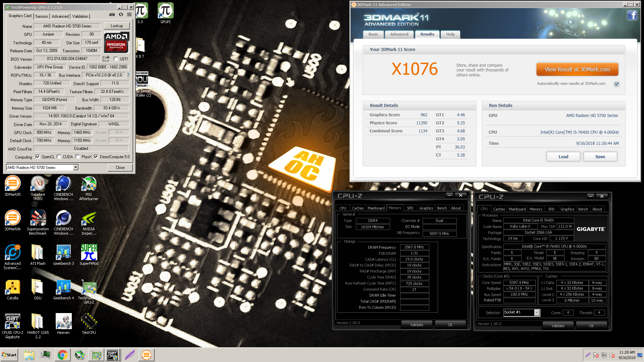This screenshot has width=644, height=362.
Task: Toggle the CUDA checkbox
Action: 59,157
